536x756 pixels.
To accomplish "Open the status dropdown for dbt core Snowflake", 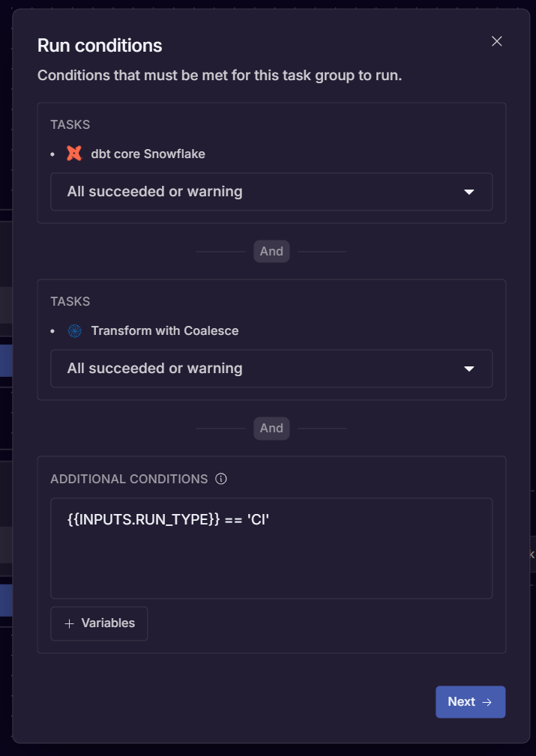I will 271,192.
